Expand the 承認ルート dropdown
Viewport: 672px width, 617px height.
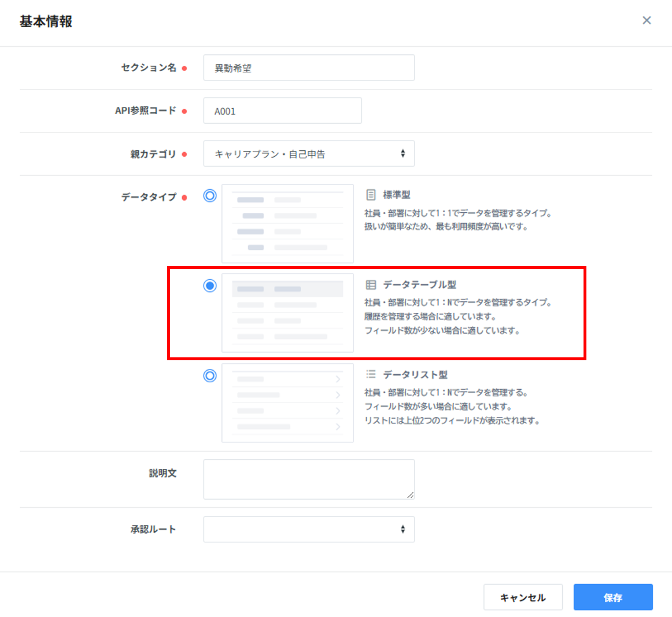[309, 529]
